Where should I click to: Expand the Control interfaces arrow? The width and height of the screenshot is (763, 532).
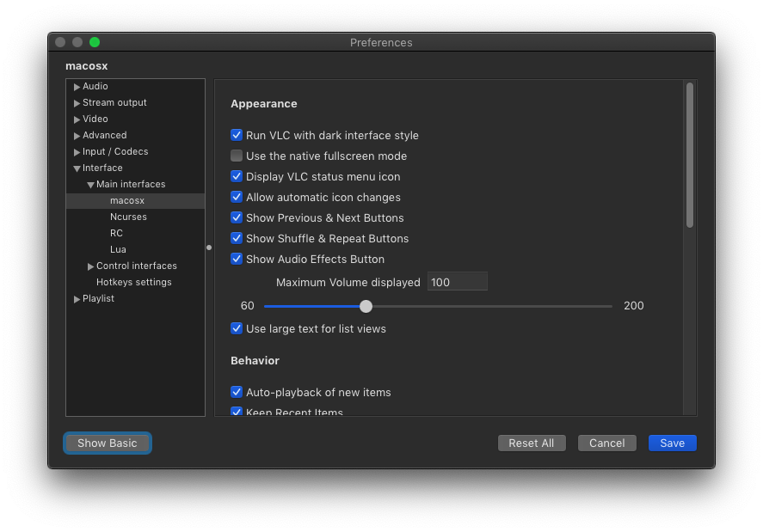tap(90, 266)
